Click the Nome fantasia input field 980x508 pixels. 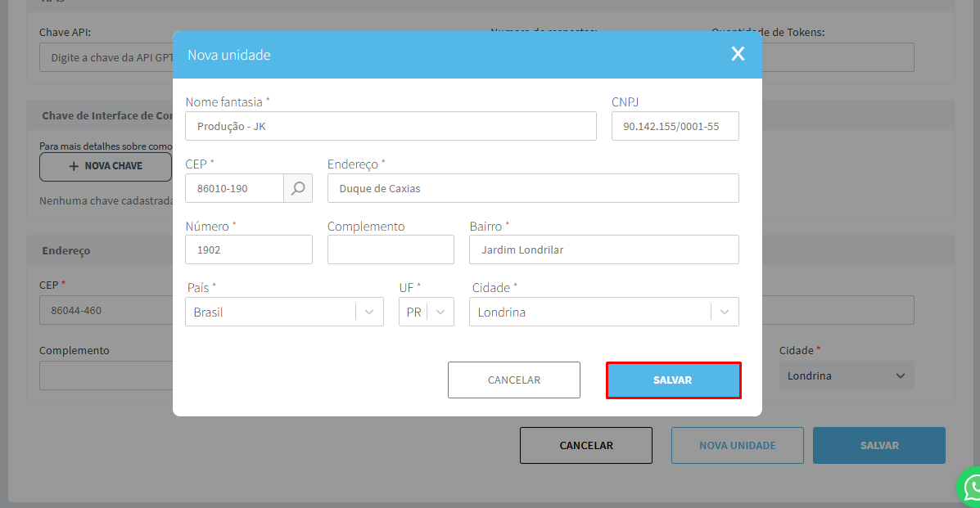(x=391, y=126)
